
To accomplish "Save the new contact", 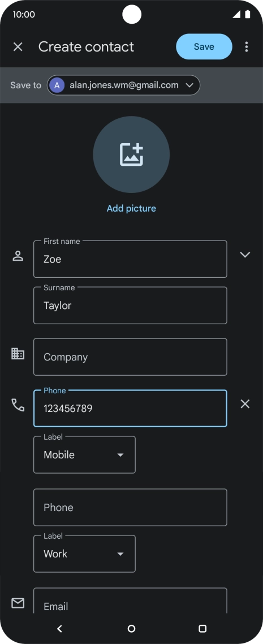I will (204, 47).
